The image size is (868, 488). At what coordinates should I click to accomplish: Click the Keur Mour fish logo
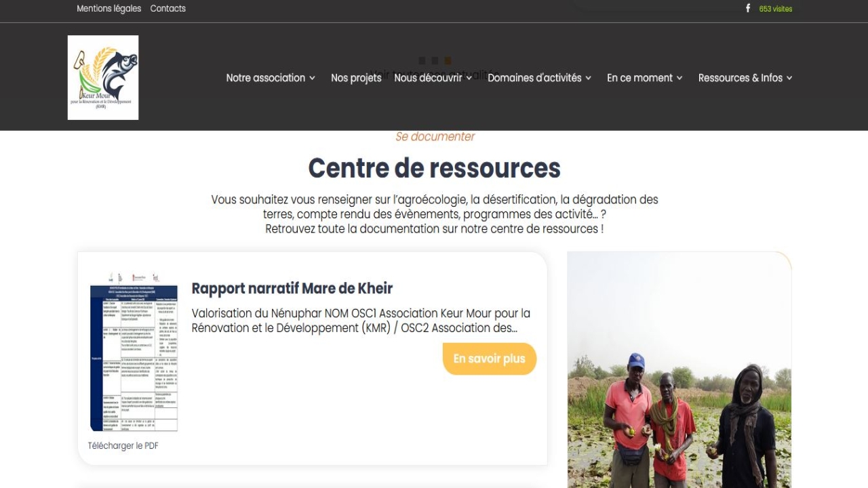pyautogui.click(x=103, y=78)
